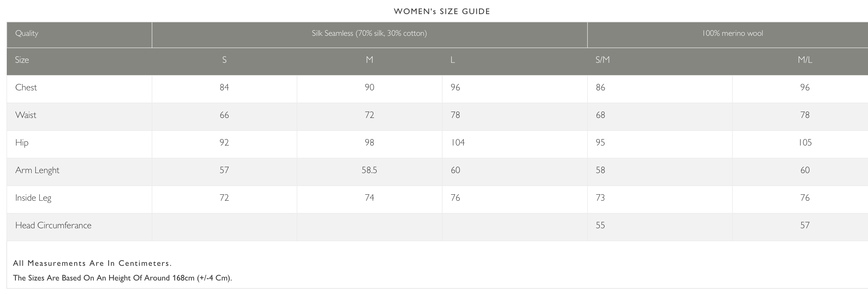The height and width of the screenshot is (294, 868).
Task: Select the Head Circumferance row label
Action: coord(53,225)
